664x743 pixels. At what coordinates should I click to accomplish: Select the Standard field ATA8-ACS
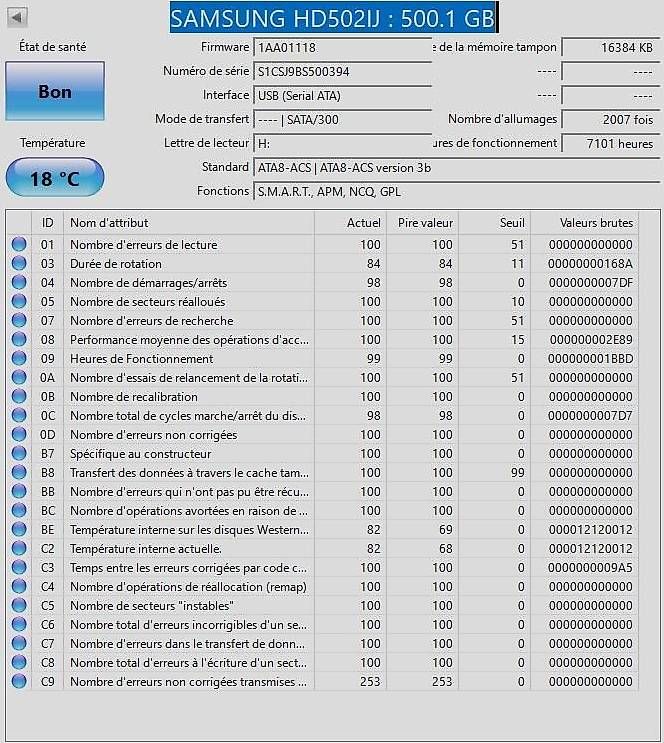tap(457, 168)
